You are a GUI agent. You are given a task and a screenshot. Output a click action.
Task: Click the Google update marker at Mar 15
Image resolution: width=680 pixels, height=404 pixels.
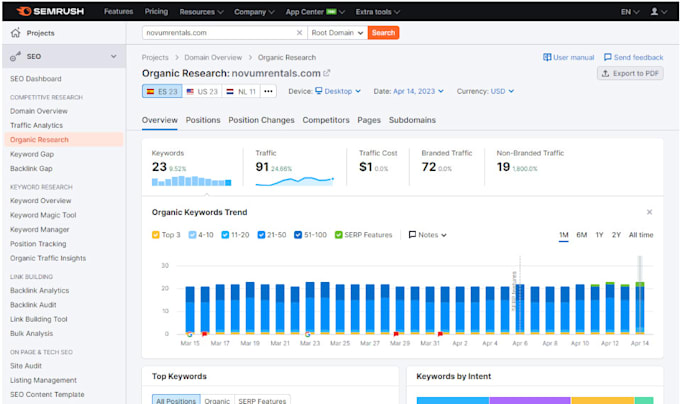190,334
